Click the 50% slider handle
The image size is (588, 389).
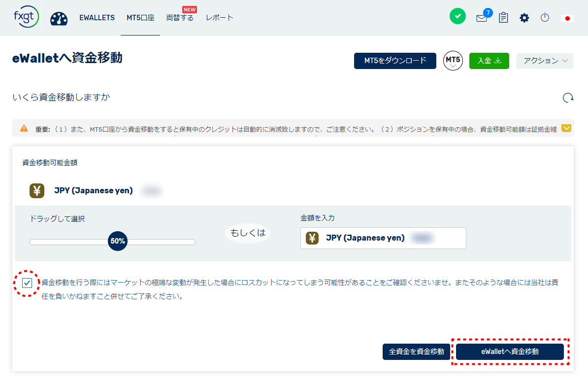point(118,241)
